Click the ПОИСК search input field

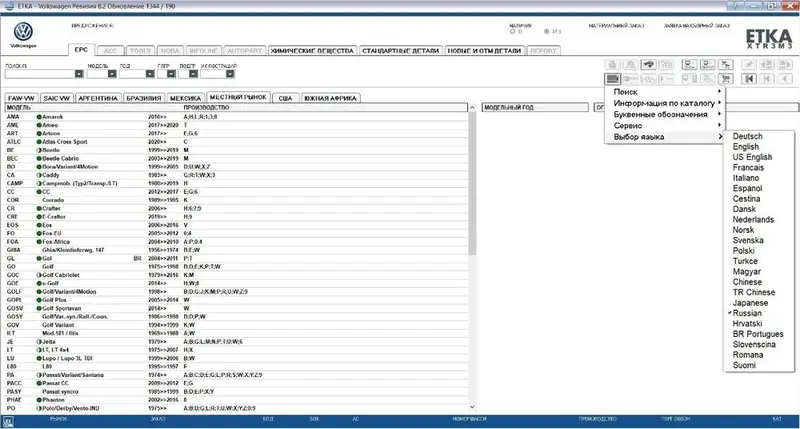click(40, 74)
